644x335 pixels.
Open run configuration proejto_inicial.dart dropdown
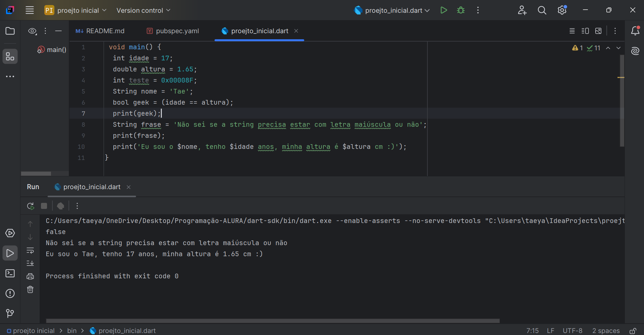pos(392,10)
